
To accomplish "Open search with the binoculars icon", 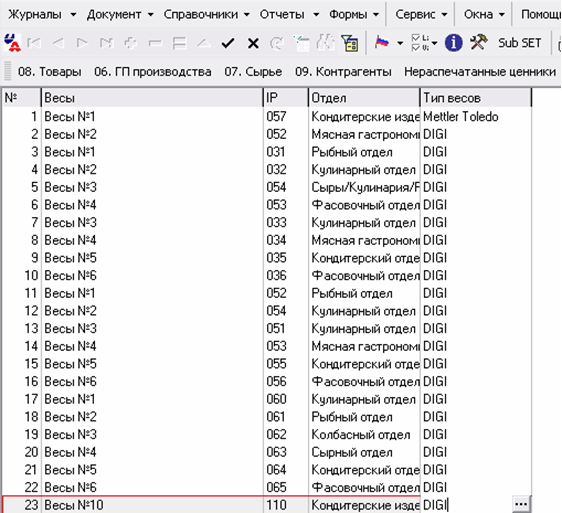I will coord(325,43).
